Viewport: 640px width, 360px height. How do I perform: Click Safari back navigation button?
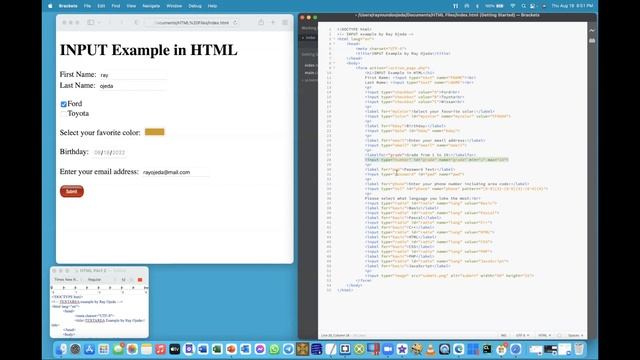110,22
